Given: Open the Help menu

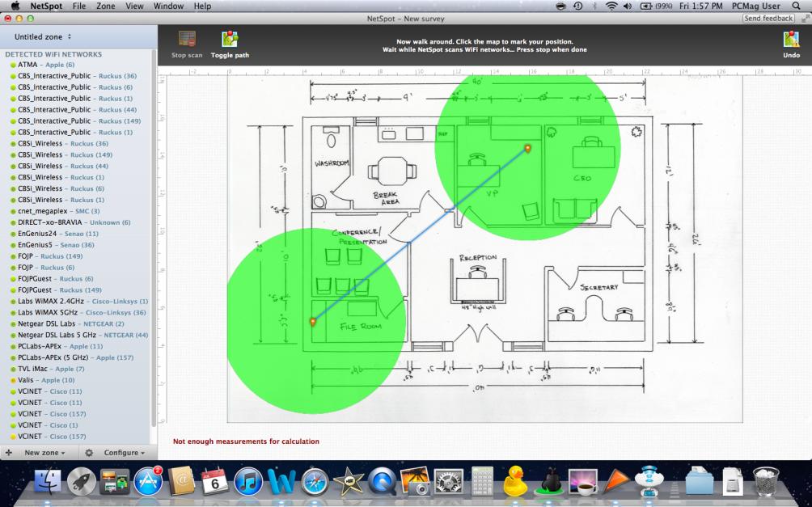Looking at the screenshot, I should 202,6.
